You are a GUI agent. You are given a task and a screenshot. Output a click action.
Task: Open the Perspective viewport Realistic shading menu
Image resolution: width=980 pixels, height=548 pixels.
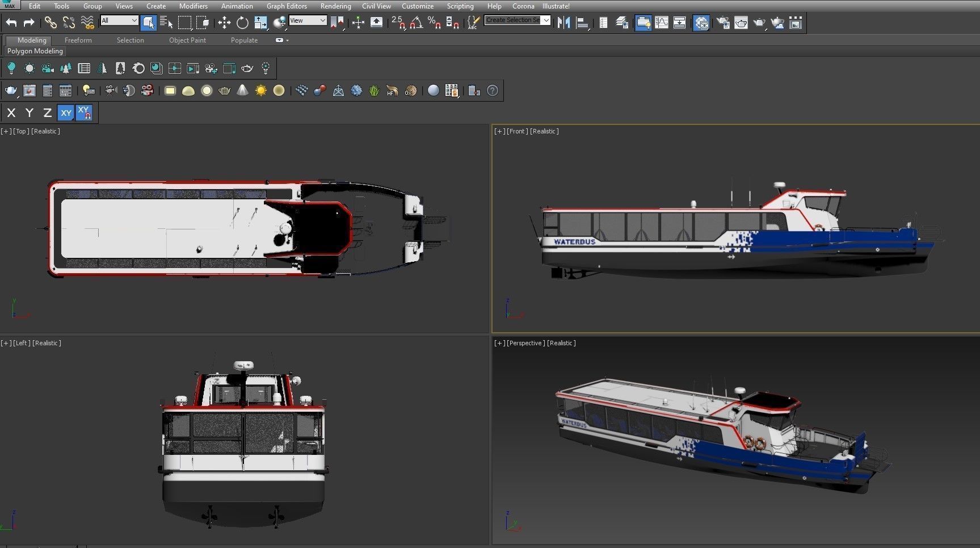pos(561,343)
